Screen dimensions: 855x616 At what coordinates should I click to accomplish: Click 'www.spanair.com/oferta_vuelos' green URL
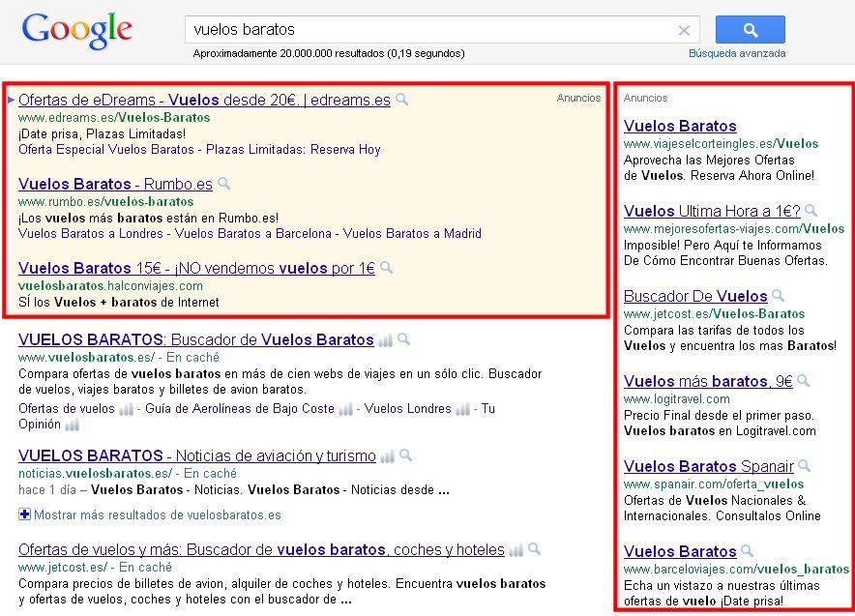click(714, 484)
